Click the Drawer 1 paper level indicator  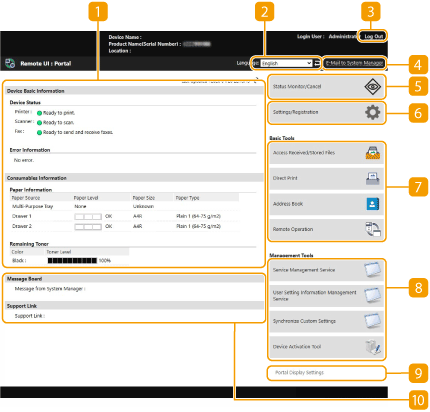(88, 217)
